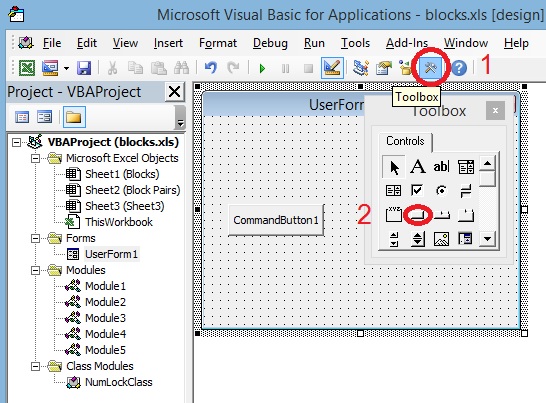The width and height of the screenshot is (546, 403).
Task: Collapse the Forms folder
Action: [x=35, y=239]
